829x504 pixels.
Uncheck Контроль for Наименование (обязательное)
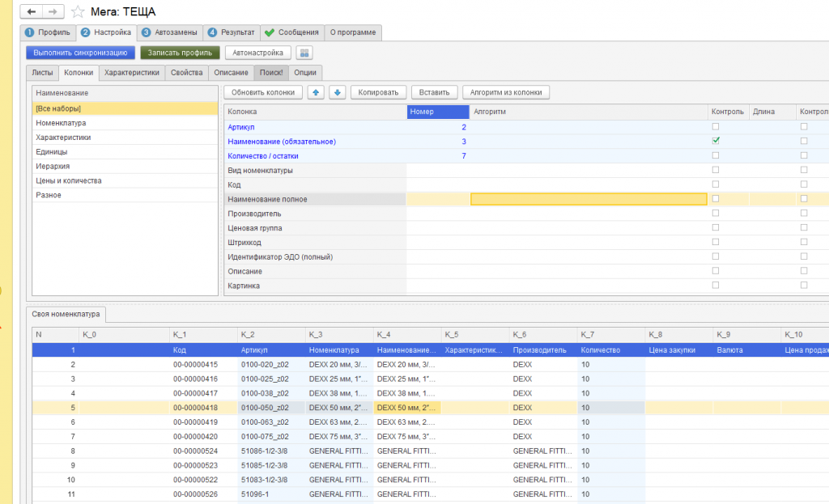[x=716, y=141]
